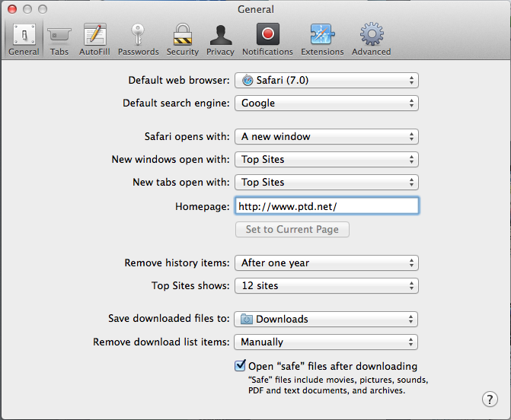Screen dimensions: 511x420
Task: Open the Extensions puzzle piece pane
Action: [x=322, y=40]
